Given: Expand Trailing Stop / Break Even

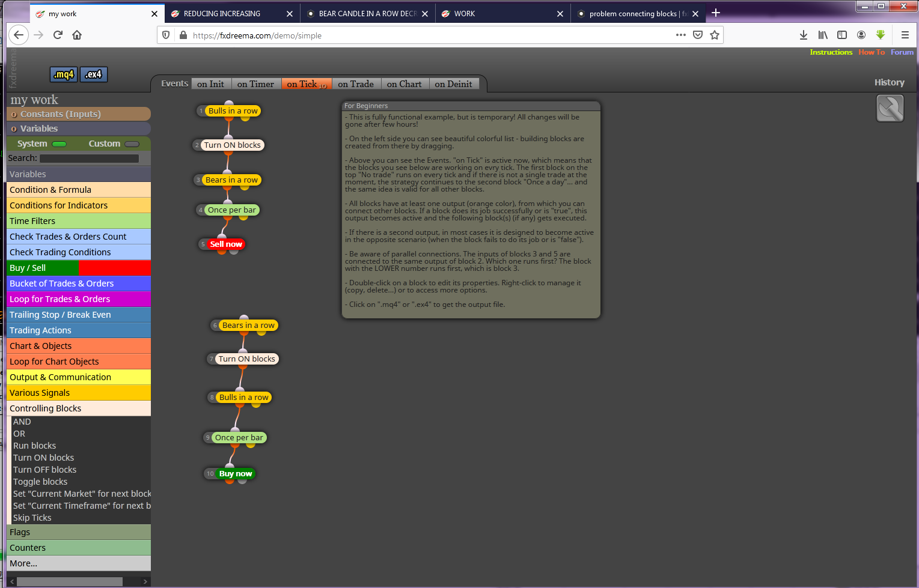Looking at the screenshot, I should 79,315.
